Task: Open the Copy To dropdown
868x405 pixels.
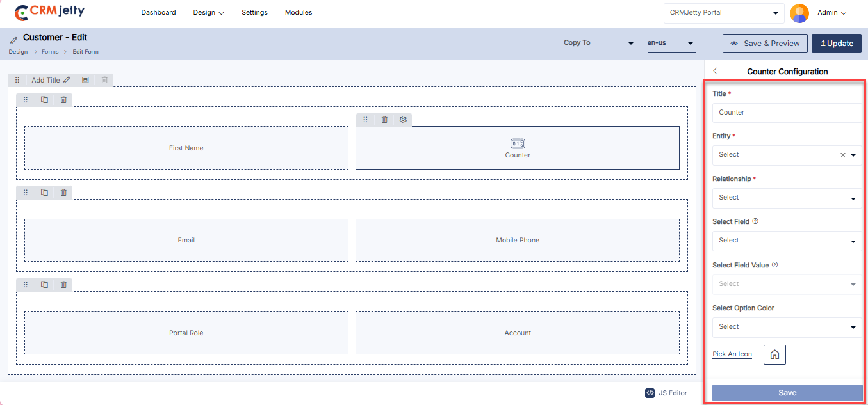Action: click(599, 43)
